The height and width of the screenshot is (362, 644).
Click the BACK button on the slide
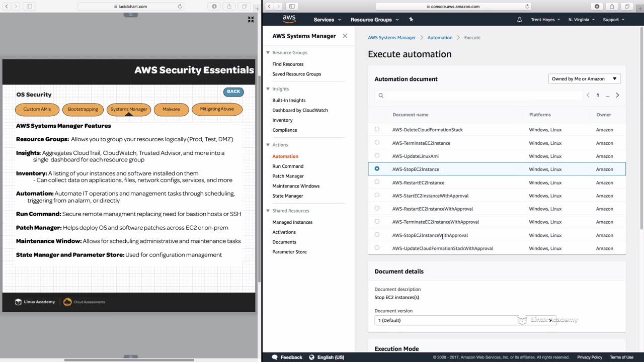click(233, 92)
